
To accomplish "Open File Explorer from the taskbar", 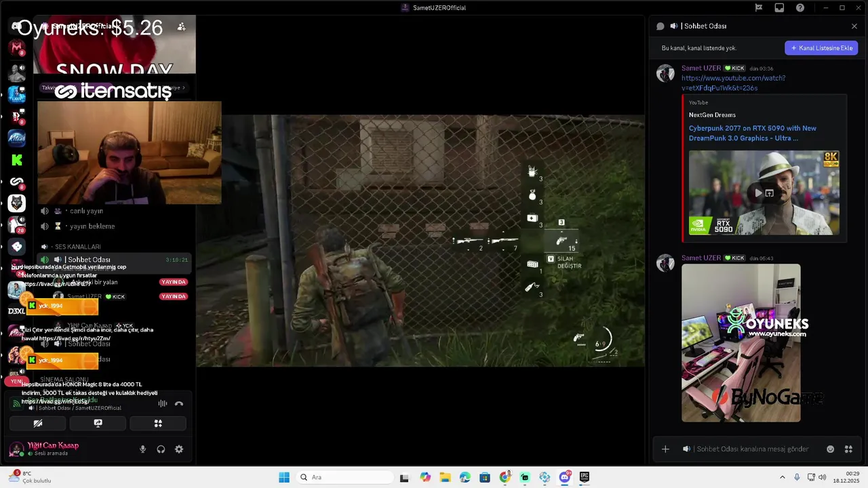I will 445,477.
